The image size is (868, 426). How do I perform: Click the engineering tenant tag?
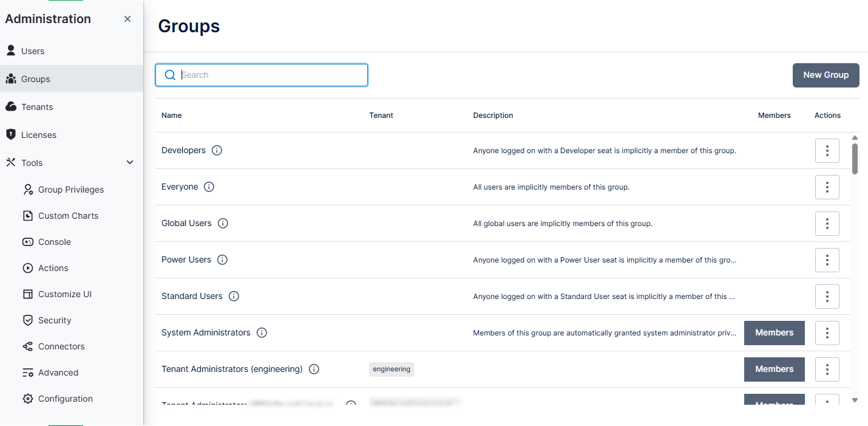[391, 369]
